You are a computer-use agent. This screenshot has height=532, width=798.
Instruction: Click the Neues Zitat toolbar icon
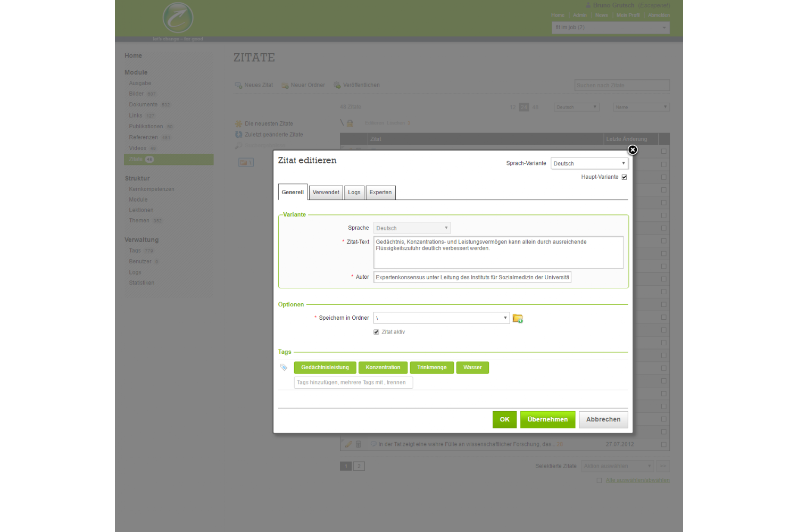pos(238,85)
